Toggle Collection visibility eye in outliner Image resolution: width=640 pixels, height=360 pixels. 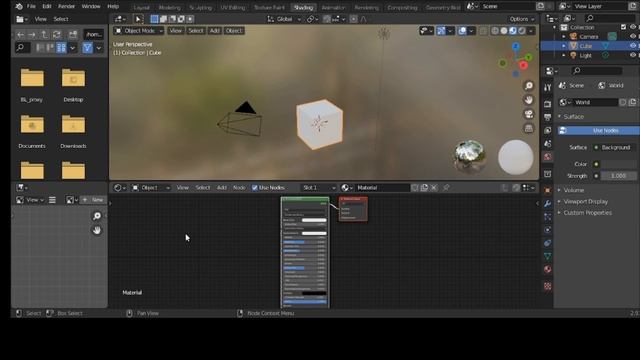(x=633, y=27)
